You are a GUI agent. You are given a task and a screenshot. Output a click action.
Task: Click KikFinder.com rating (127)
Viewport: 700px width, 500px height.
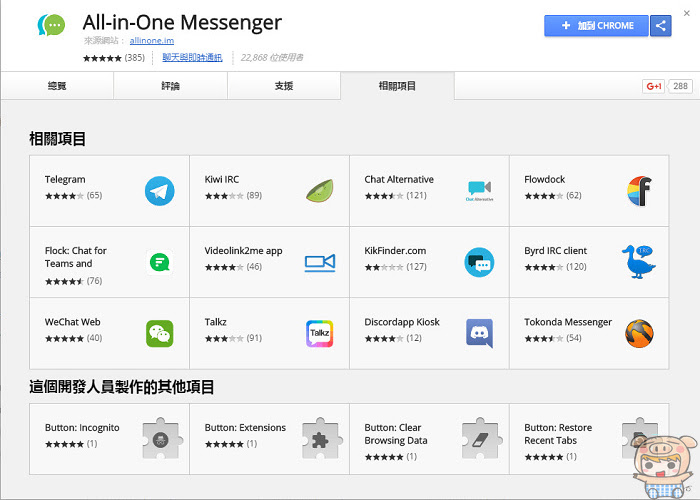tap(396, 267)
